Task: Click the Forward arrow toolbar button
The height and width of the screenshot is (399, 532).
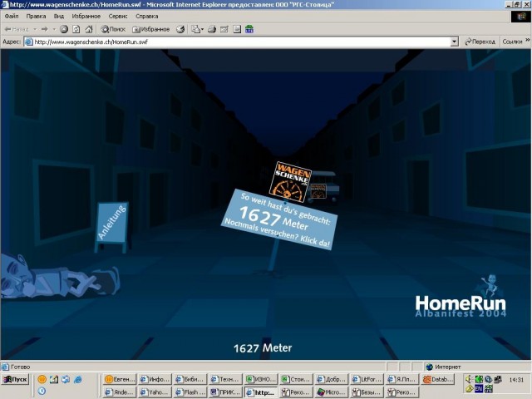Action: coord(44,29)
